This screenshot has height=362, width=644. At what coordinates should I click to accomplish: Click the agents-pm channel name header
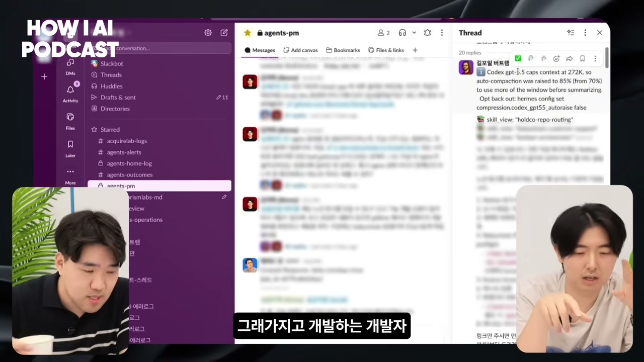coord(278,33)
